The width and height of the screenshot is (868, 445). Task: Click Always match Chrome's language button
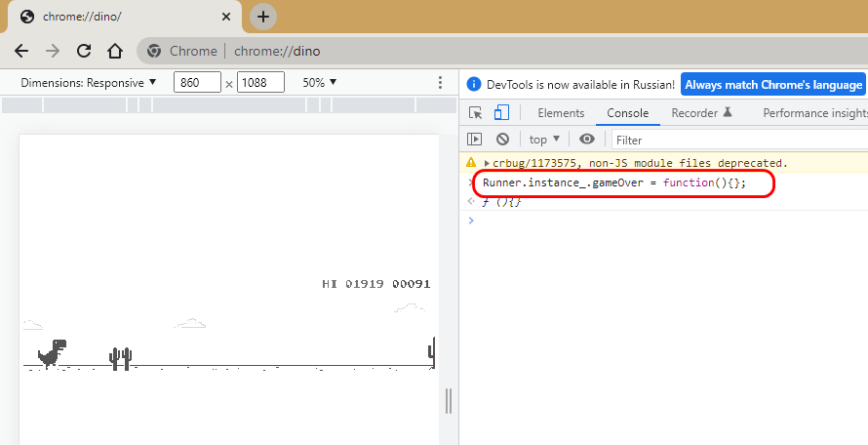(x=773, y=85)
